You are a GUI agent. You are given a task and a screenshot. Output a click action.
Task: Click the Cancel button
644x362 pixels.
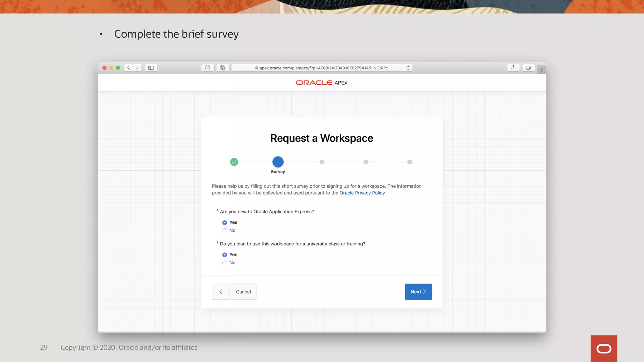(x=243, y=292)
